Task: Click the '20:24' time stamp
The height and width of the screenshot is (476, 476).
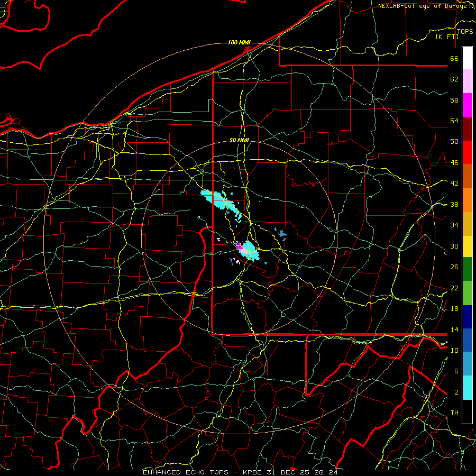Action: (x=325, y=472)
